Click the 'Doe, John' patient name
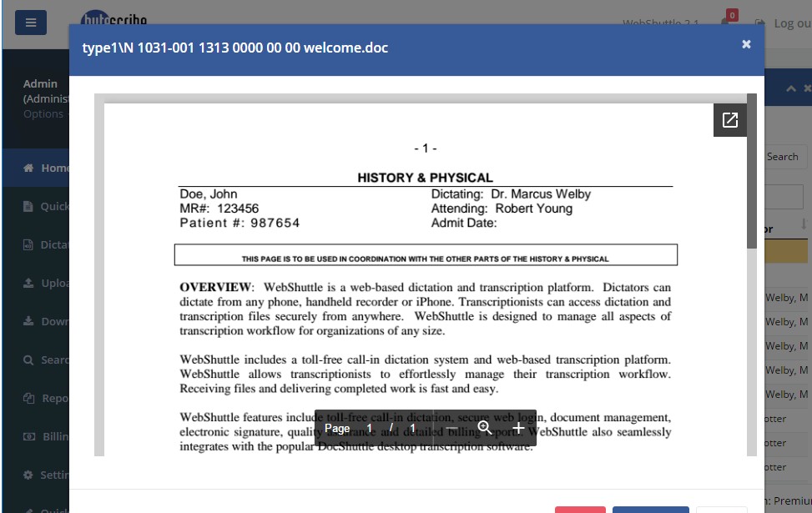This screenshot has width=812, height=513. click(208, 194)
